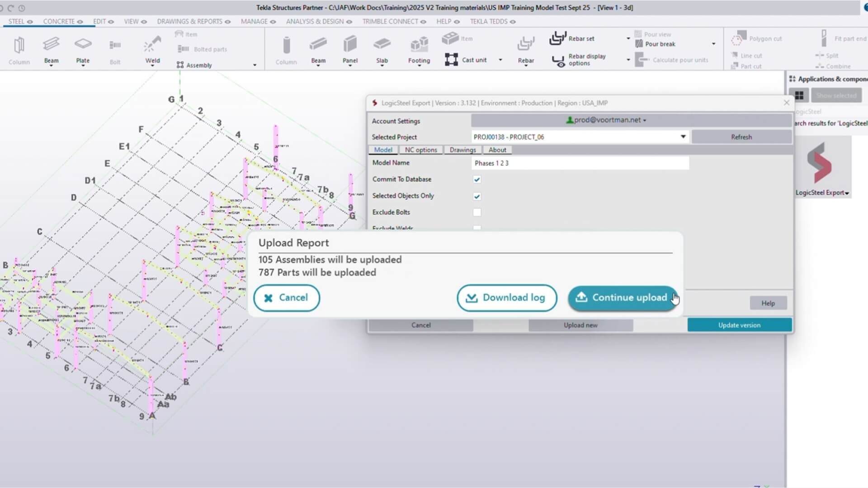The height and width of the screenshot is (488, 868).
Task: Click the Fit part end icon
Action: pyautogui.click(x=824, y=38)
